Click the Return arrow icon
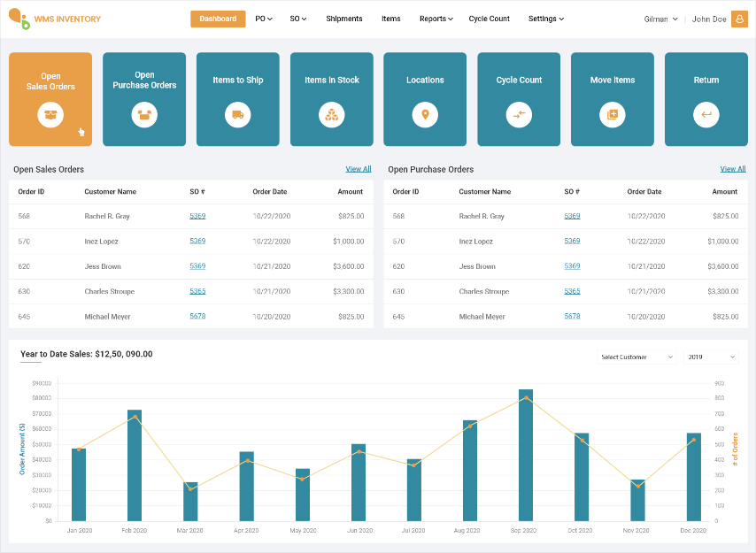756x553 pixels. 706,115
